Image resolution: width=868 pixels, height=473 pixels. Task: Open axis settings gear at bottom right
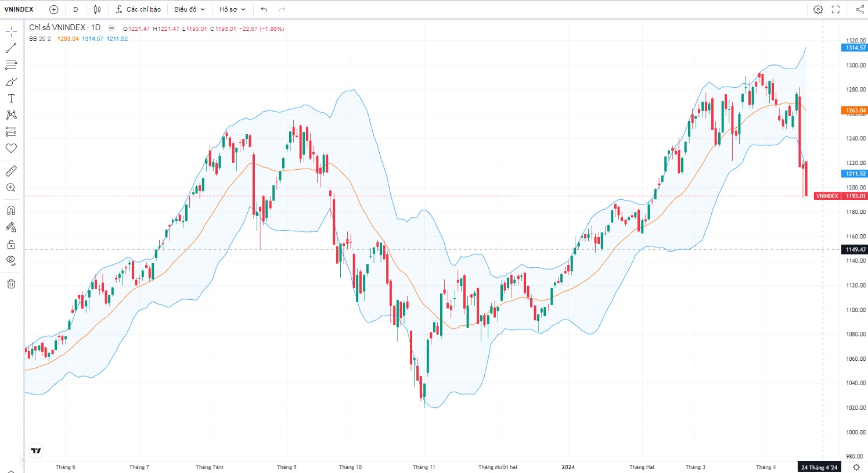click(856, 467)
